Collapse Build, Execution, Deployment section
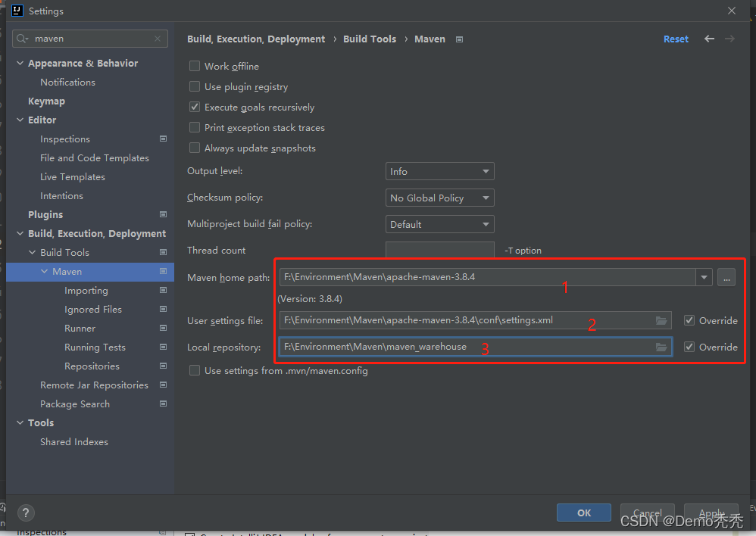 20,233
